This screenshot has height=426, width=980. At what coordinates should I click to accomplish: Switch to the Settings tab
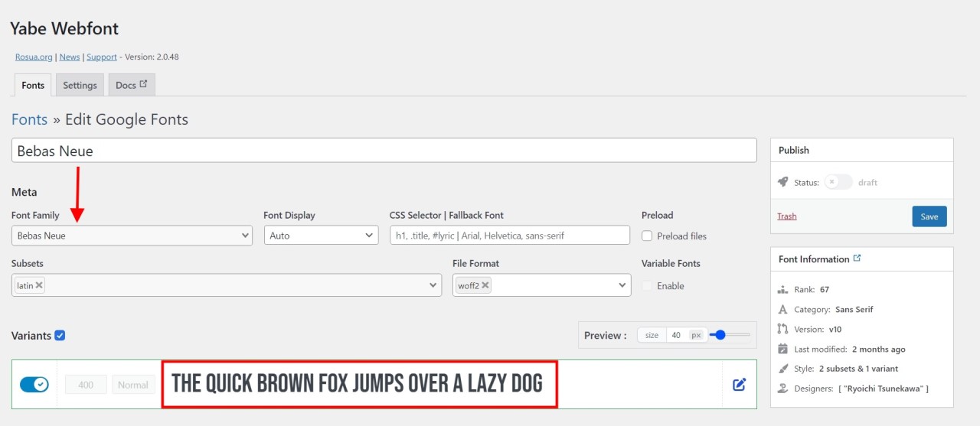(x=80, y=85)
